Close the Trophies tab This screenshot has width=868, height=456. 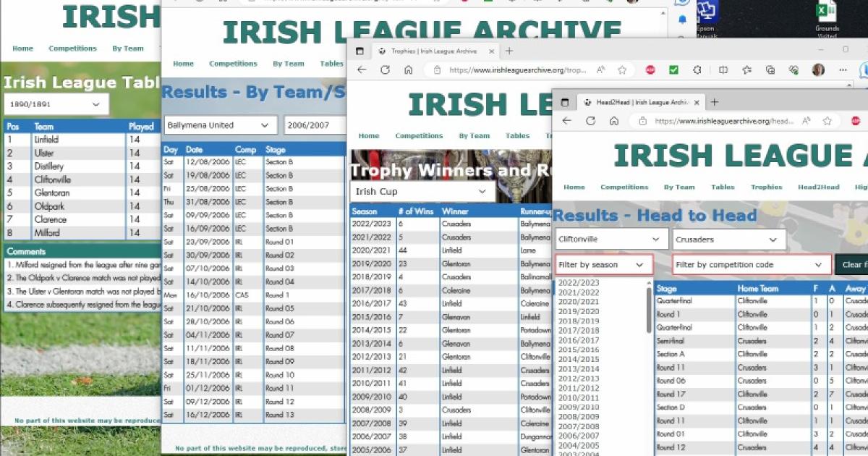pos(491,51)
